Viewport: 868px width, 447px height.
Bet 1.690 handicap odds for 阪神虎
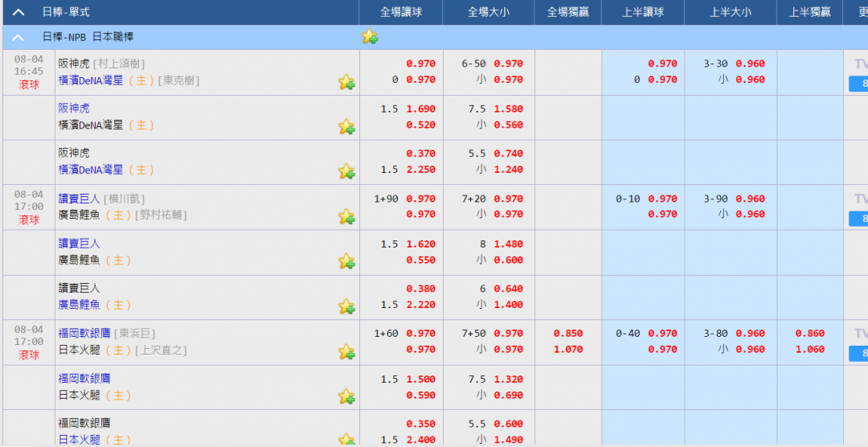pyautogui.click(x=421, y=109)
